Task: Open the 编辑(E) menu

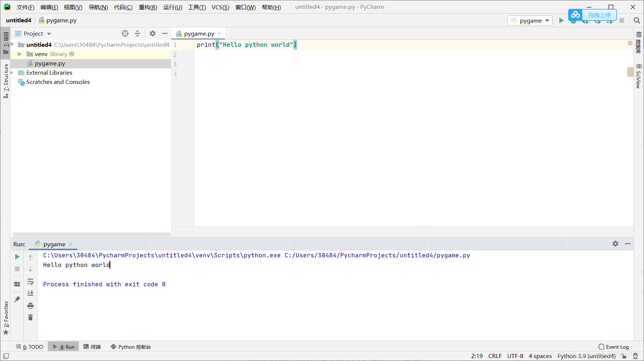Action: 49,7
